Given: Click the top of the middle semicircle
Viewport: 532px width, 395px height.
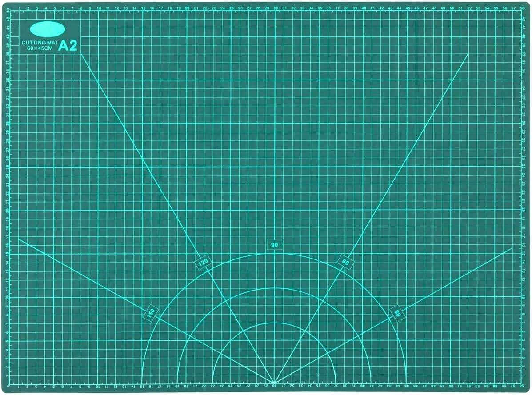Looking at the screenshot, I should pos(275,288).
